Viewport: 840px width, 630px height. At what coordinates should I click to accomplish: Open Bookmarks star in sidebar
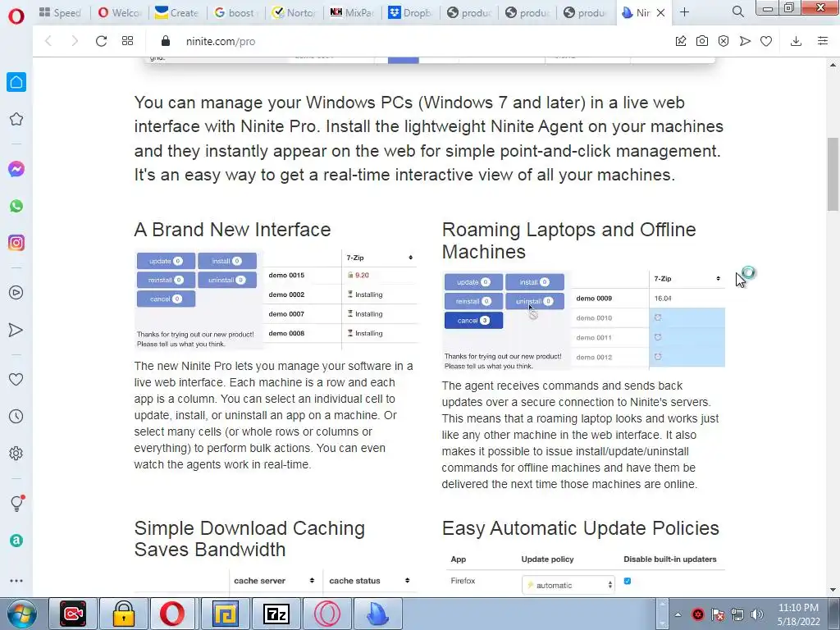pos(16,119)
